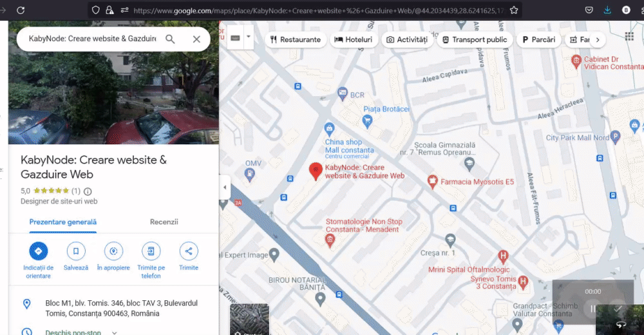
Task: Select Mrini Spital Oftalmologic marker
Action: click(x=503, y=256)
